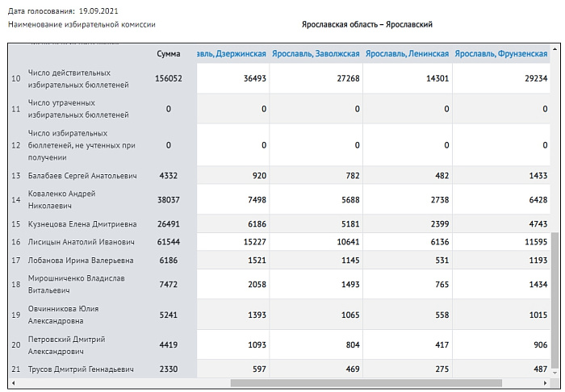Select candidate Балабаев Сергей Анатольевич
This screenshot has width=565, height=392.
point(82,176)
